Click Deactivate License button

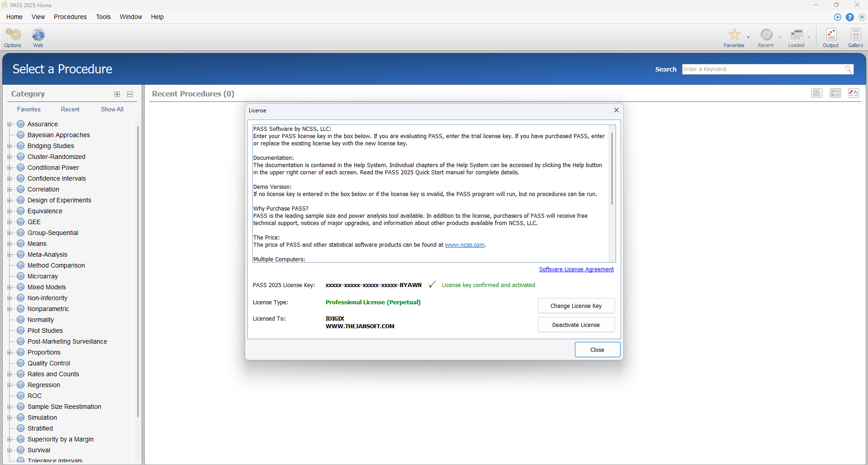(x=576, y=325)
